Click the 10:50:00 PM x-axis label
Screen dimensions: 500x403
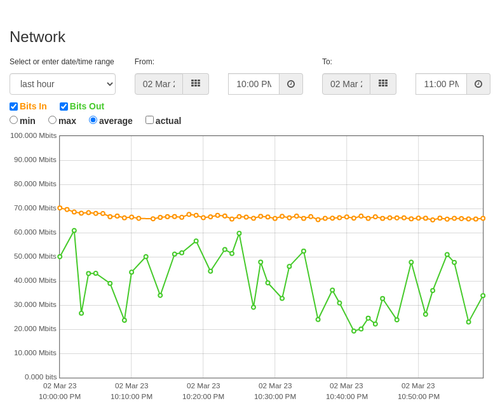click(x=418, y=397)
